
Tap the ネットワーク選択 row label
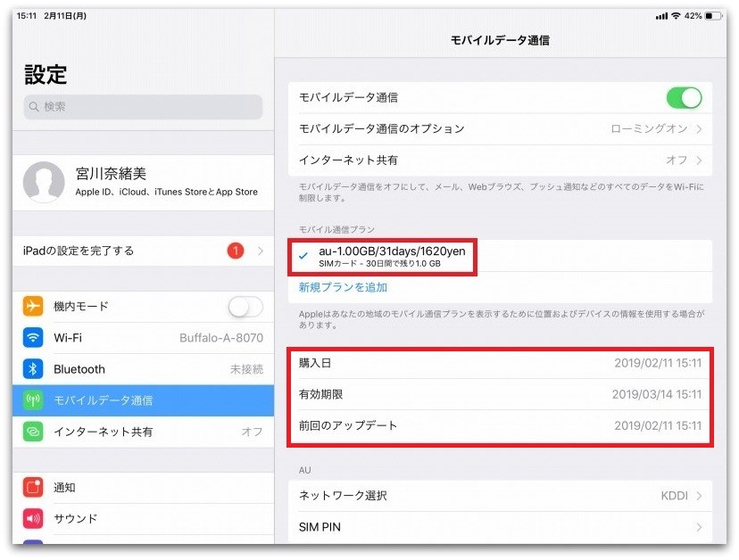point(343,496)
